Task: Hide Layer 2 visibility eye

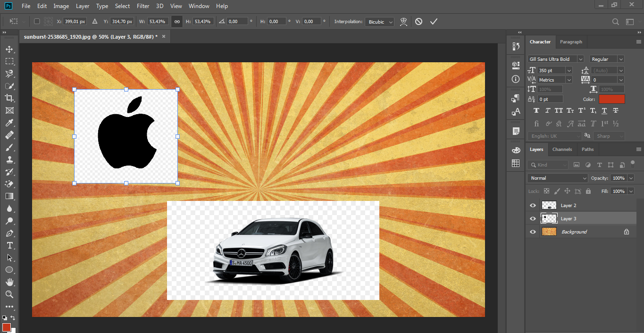Action: coord(533,206)
